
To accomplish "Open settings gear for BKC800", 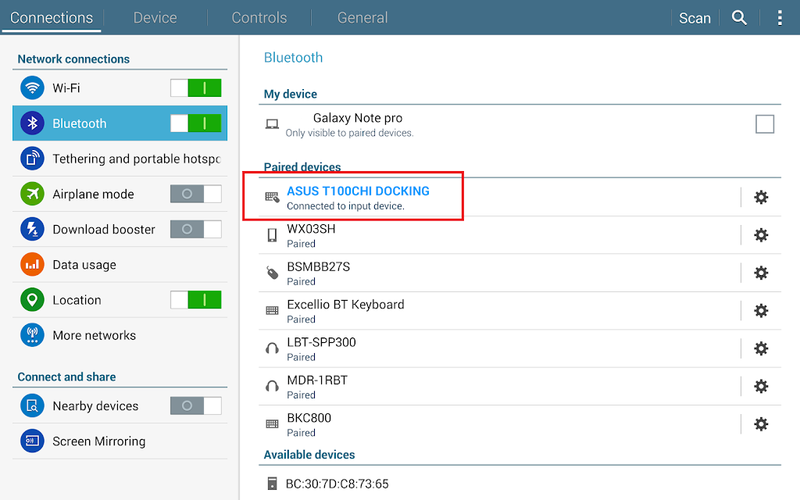I will click(761, 423).
